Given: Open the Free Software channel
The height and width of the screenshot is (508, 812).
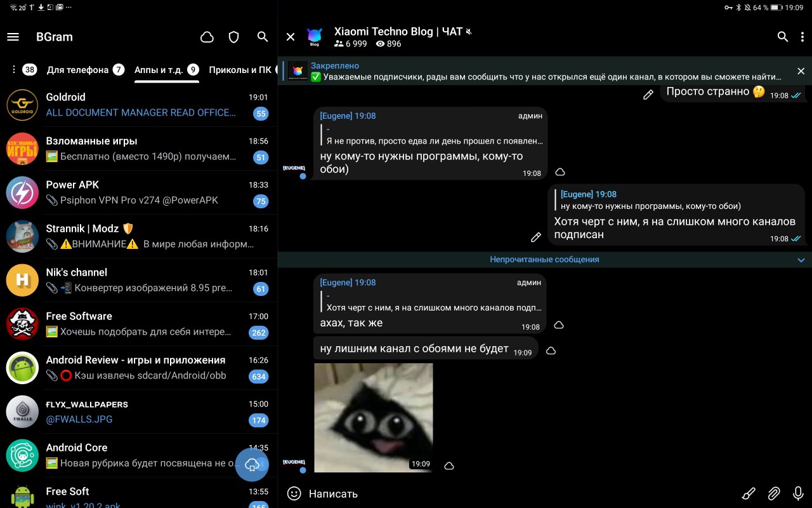Looking at the screenshot, I should (138, 324).
